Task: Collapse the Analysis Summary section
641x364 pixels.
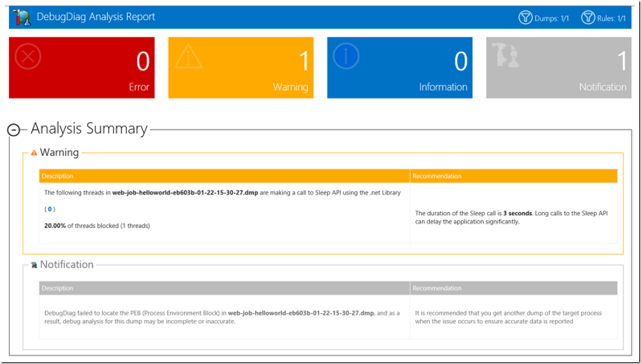Action: pyautogui.click(x=14, y=130)
